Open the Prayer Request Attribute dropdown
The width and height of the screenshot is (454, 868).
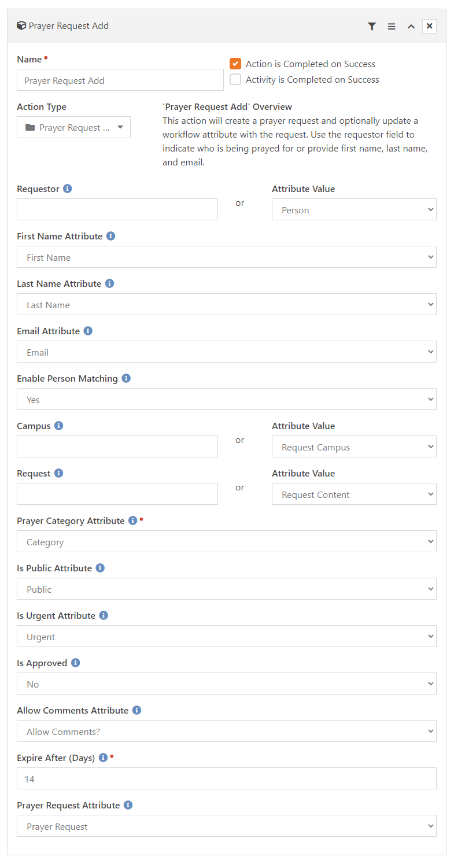pos(227,826)
